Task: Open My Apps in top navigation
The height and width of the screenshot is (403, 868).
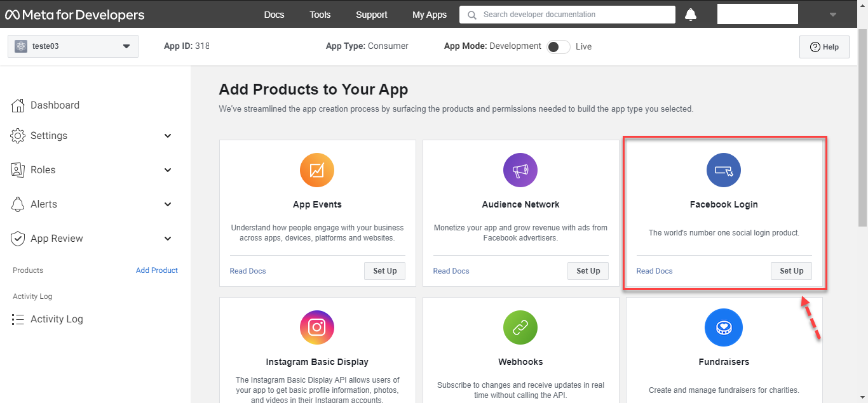Action: 430,15
